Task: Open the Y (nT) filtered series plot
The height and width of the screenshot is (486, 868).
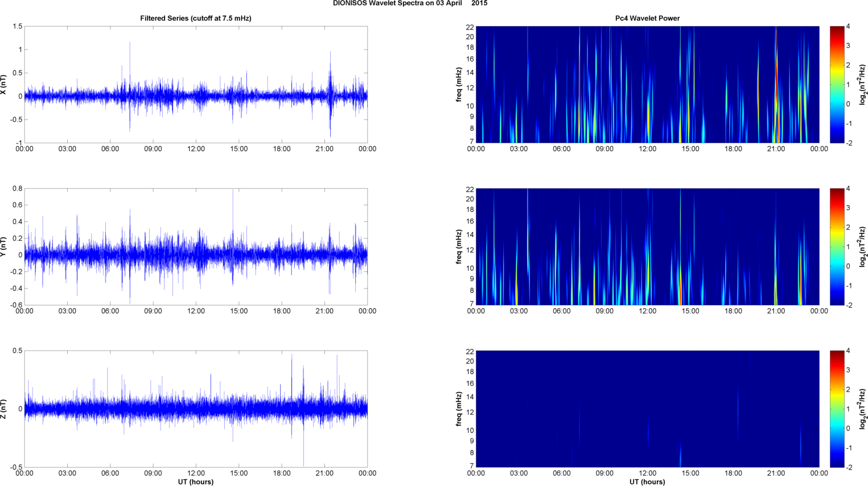Action: (x=196, y=246)
